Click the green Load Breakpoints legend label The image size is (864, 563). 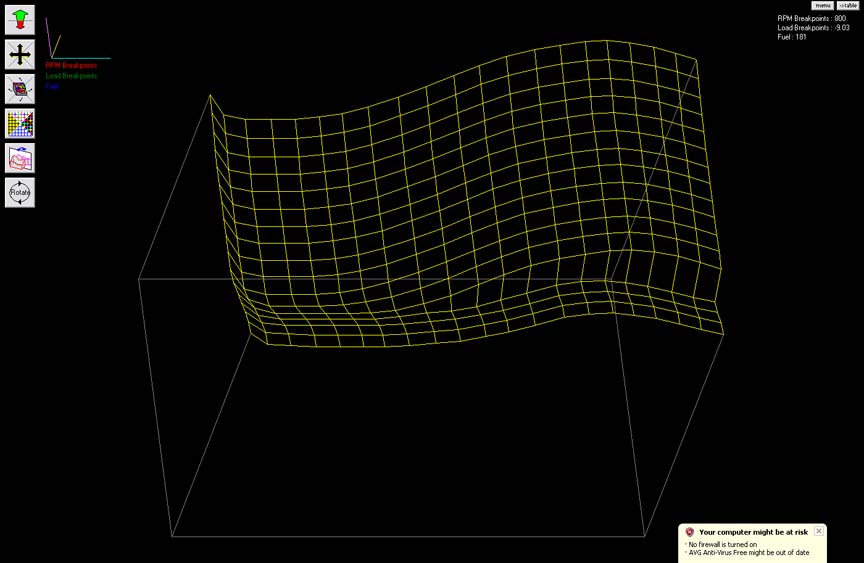pyautogui.click(x=71, y=76)
